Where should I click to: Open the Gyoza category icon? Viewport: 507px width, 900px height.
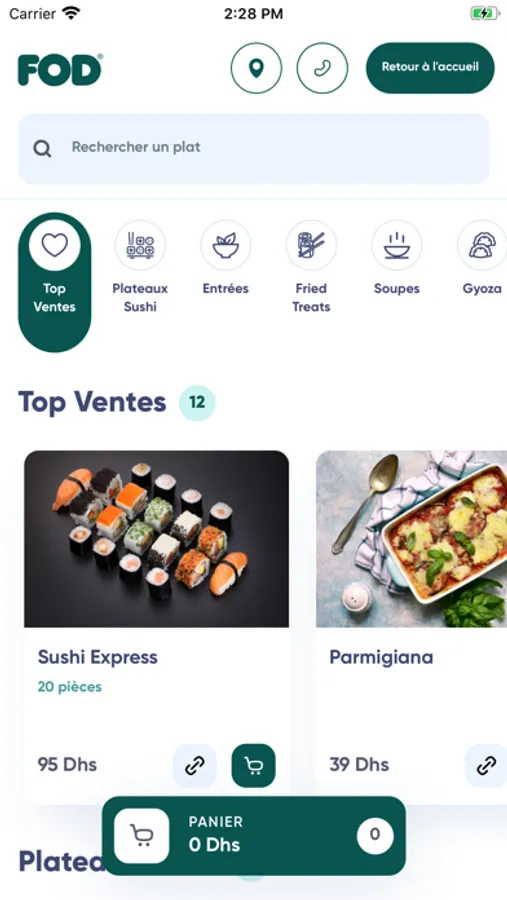click(x=482, y=245)
